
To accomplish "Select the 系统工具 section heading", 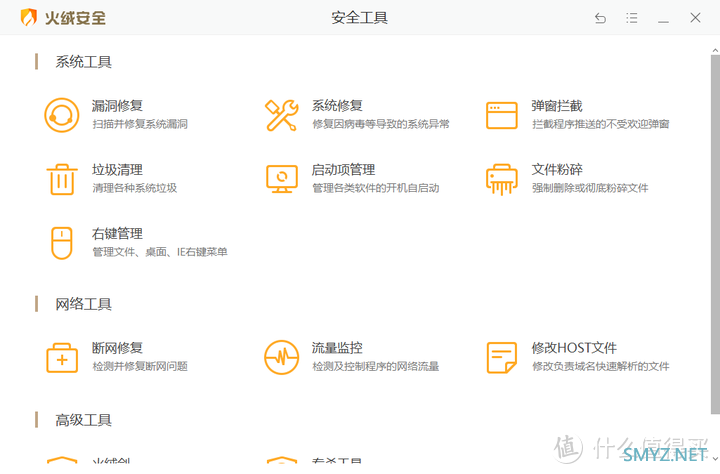I will coord(83,62).
